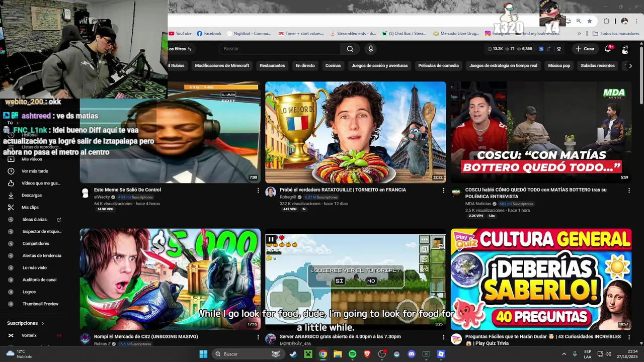Open YouTube notifications bell
The image size is (644, 362).
click(x=608, y=49)
